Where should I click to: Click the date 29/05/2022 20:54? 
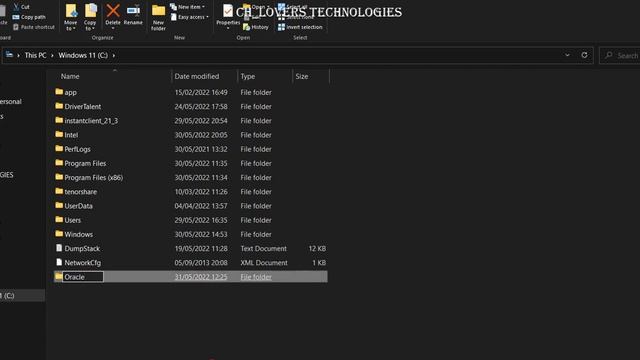tap(201, 121)
